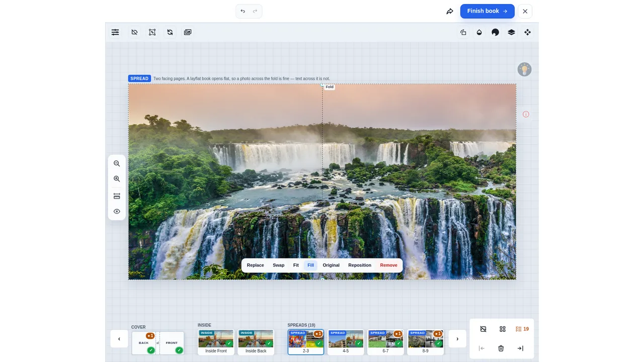The width and height of the screenshot is (644, 362).
Task: Select the cover BACK thumbnail
Action: pos(144,343)
